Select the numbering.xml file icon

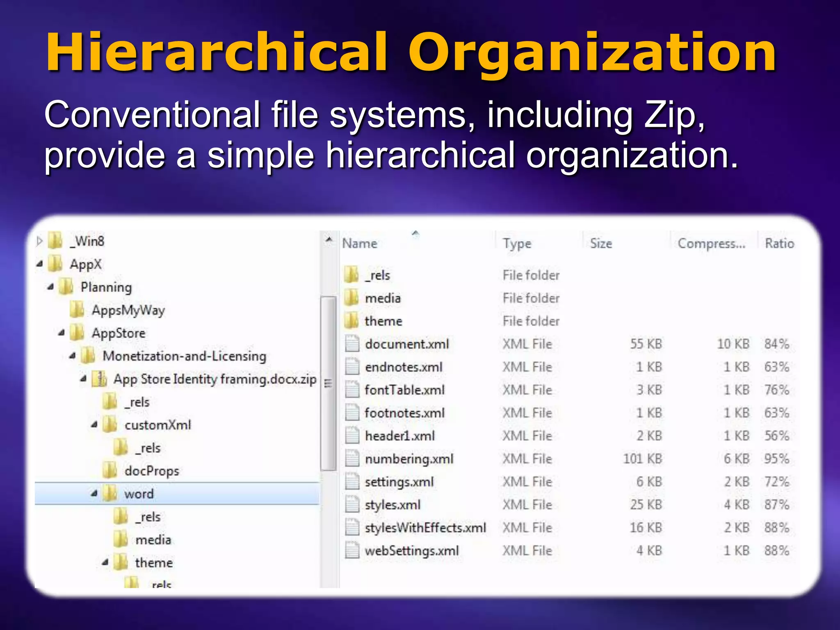[x=352, y=459]
